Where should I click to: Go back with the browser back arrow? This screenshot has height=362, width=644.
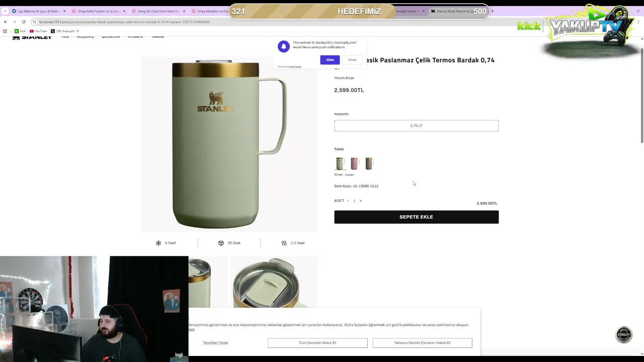coord(6,22)
